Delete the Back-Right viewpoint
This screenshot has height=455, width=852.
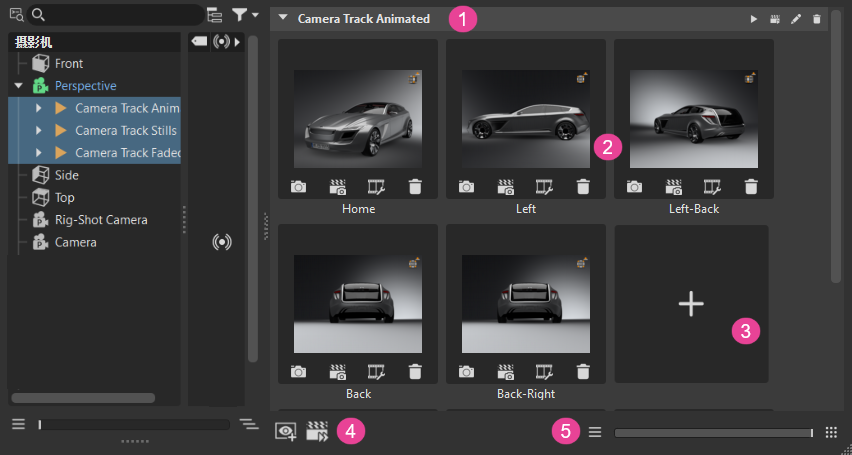pyautogui.click(x=583, y=372)
